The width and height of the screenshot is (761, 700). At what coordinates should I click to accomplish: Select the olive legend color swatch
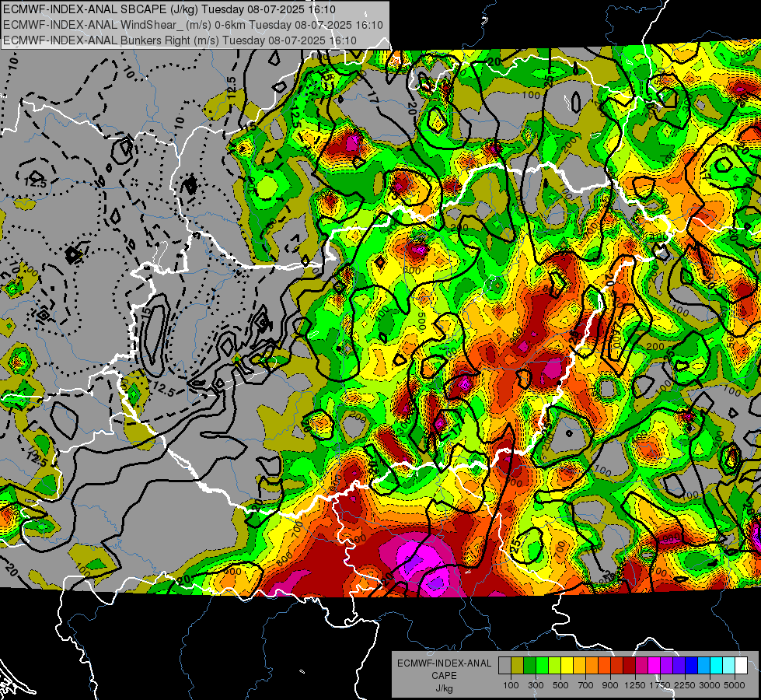click(518, 666)
